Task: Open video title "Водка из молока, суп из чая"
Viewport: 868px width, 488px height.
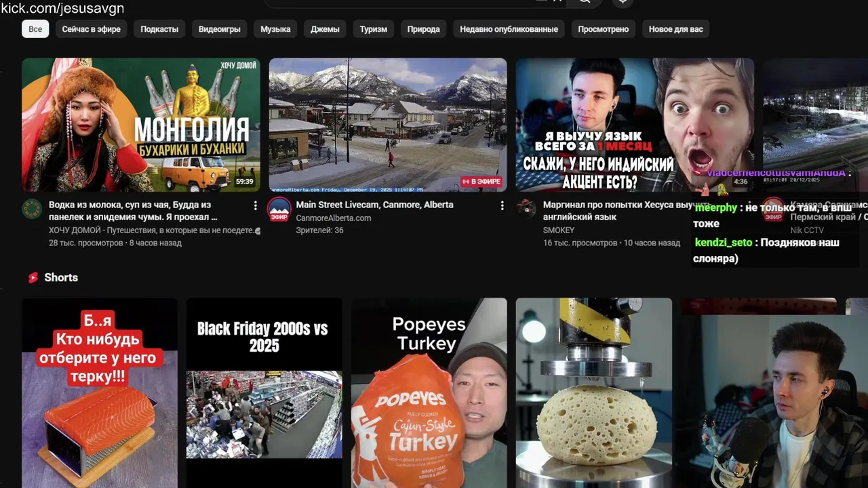Action: 133,211
